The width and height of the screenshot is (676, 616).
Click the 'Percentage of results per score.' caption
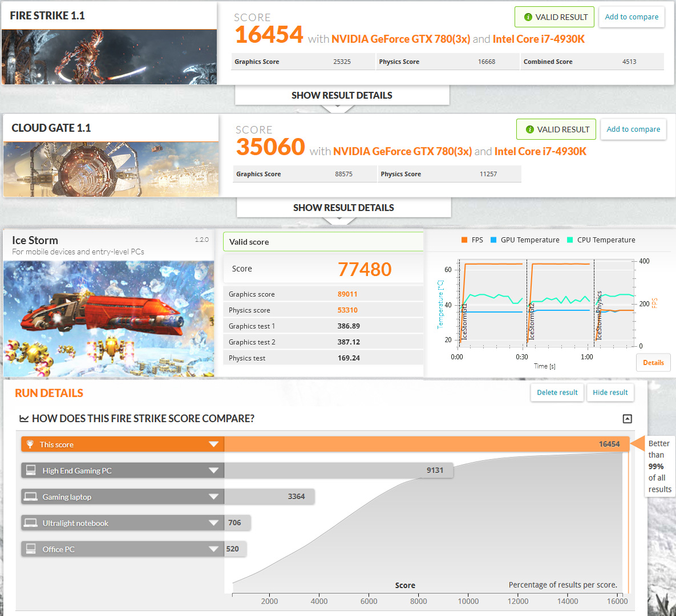(562, 585)
